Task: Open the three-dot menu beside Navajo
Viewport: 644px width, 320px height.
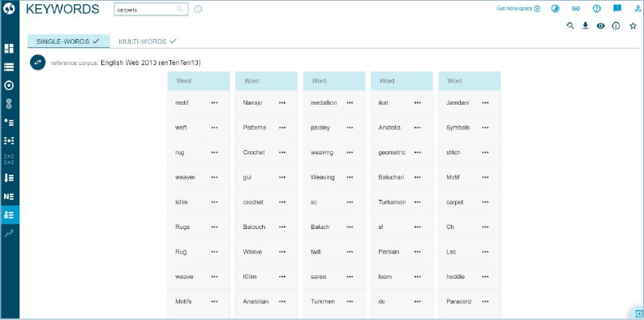Action: coord(282,103)
